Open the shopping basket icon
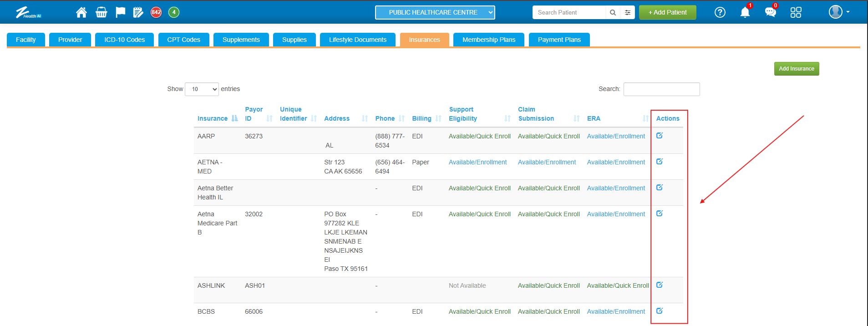The height and width of the screenshot is (326, 868). point(101,12)
